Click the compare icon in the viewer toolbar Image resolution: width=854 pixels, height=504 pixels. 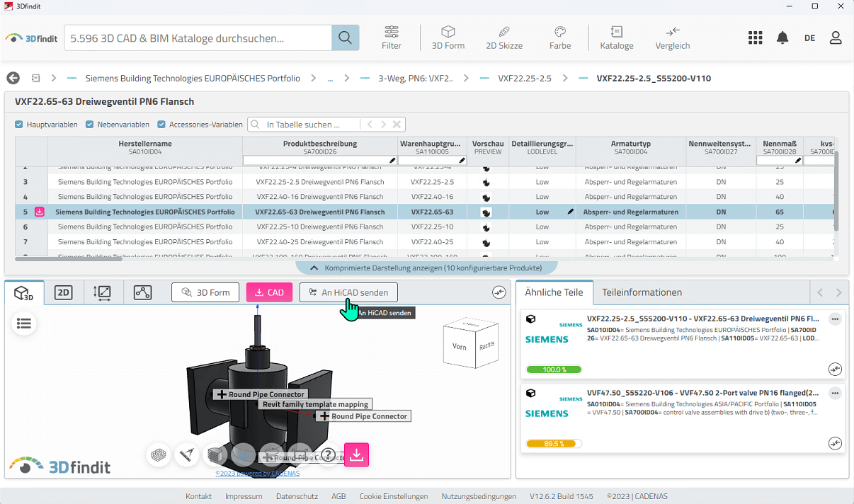(499, 292)
